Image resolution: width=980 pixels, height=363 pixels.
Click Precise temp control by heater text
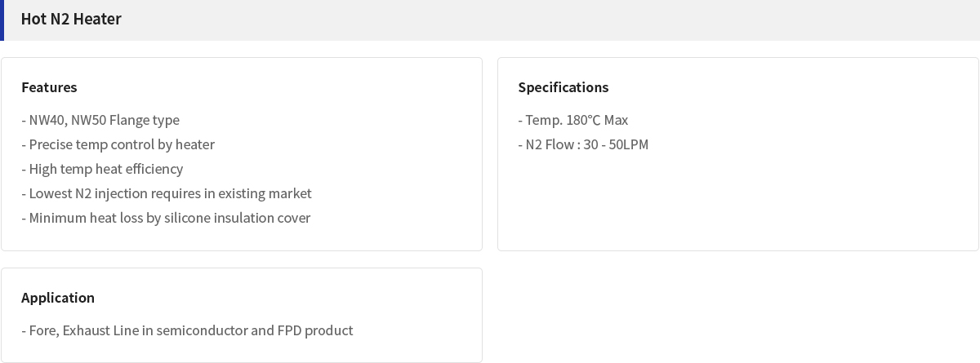[x=118, y=144]
